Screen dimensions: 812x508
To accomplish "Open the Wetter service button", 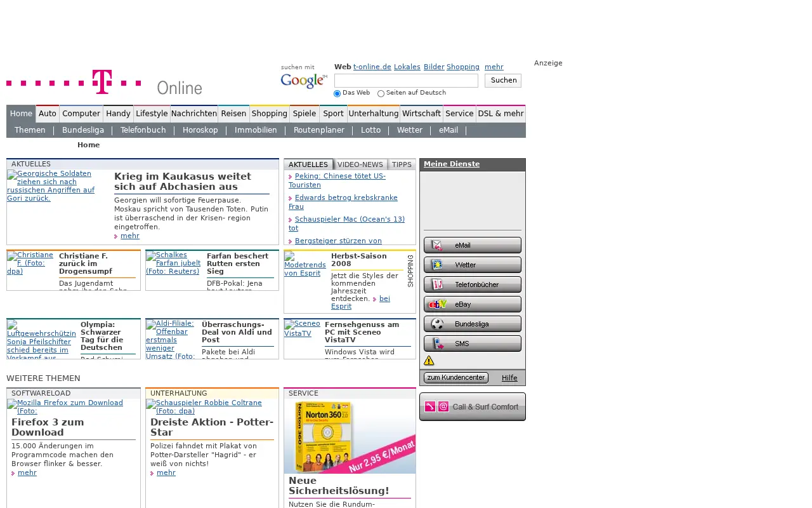I will tap(473, 265).
